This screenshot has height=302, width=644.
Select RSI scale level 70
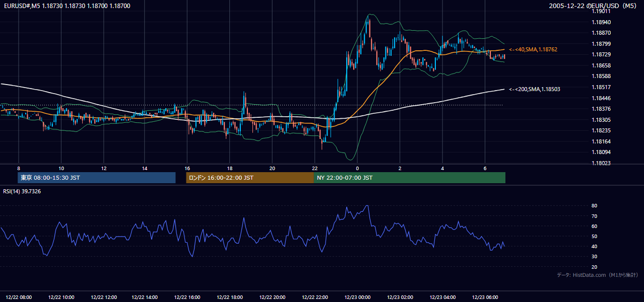(595, 216)
